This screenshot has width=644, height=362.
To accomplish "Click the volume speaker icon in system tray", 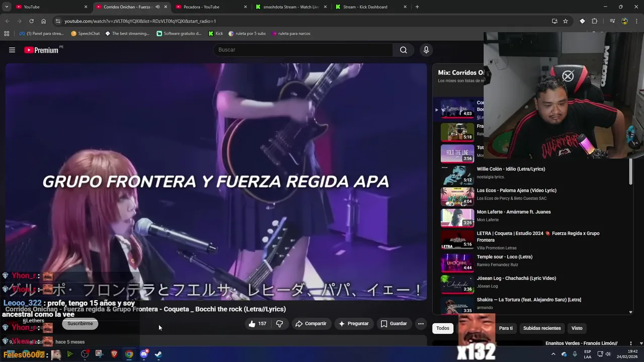I will pos(608,354).
